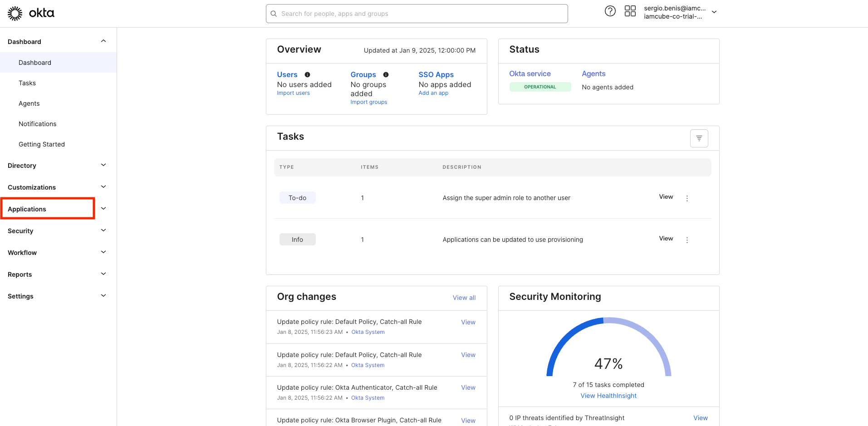Open the SSO Apps link

click(x=436, y=75)
